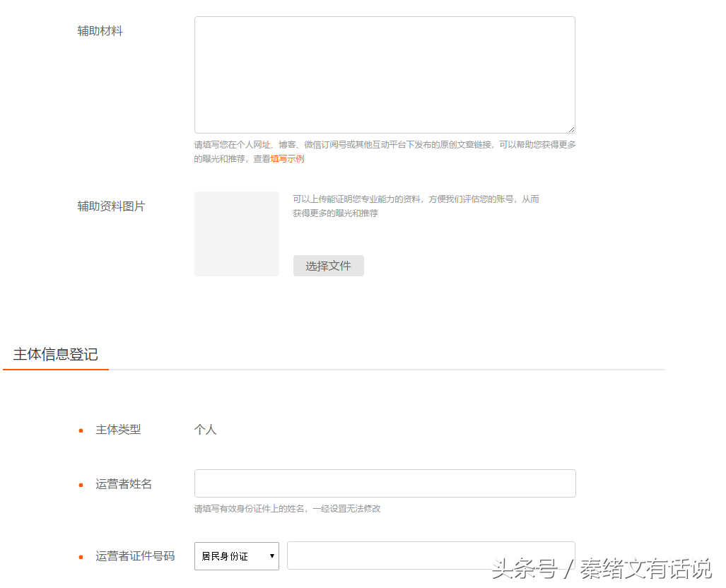Click the orange required dot beside 运营者证件号码
726x588 pixels.
tap(81, 557)
